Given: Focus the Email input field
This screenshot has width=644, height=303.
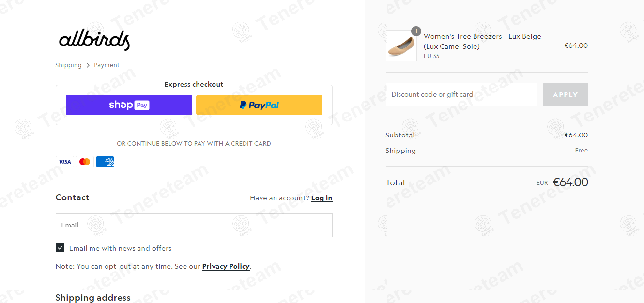Looking at the screenshot, I should tap(194, 225).
